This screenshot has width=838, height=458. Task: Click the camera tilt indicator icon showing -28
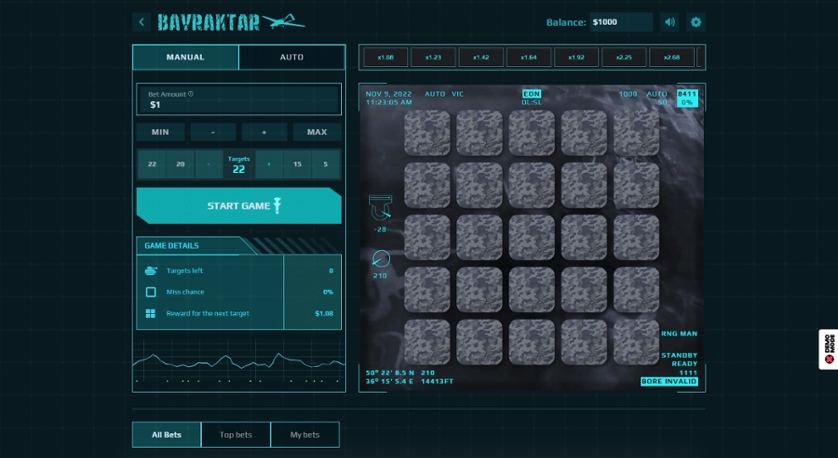coord(380,208)
